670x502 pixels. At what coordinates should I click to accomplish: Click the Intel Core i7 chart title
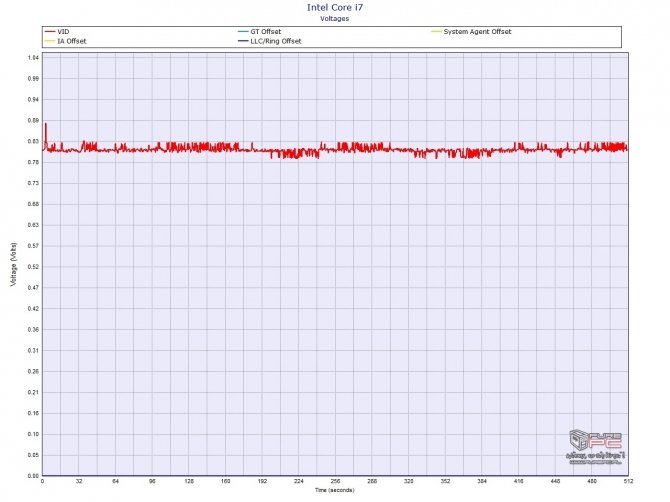click(x=335, y=7)
